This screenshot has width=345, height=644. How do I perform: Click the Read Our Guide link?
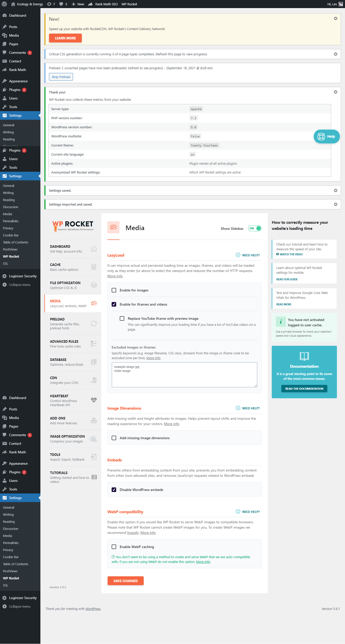[x=287, y=279]
